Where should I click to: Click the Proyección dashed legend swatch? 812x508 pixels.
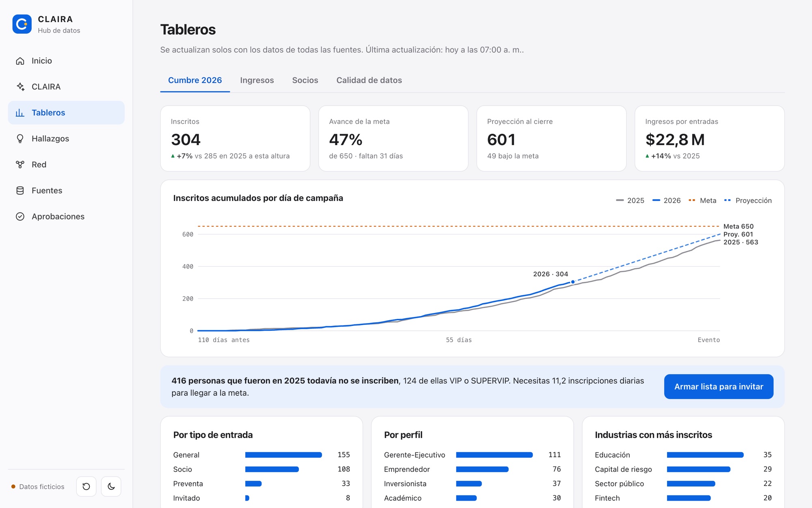(x=728, y=200)
